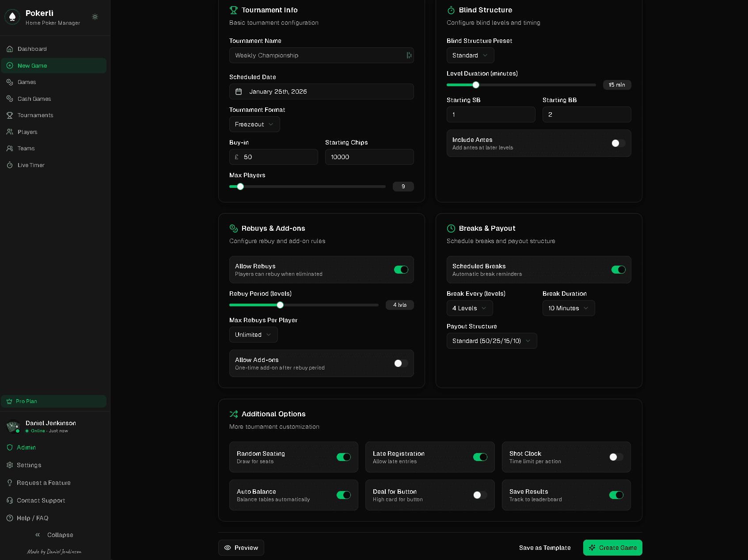748x560 pixels.
Task: Open New Game in sidebar
Action: (x=53, y=66)
